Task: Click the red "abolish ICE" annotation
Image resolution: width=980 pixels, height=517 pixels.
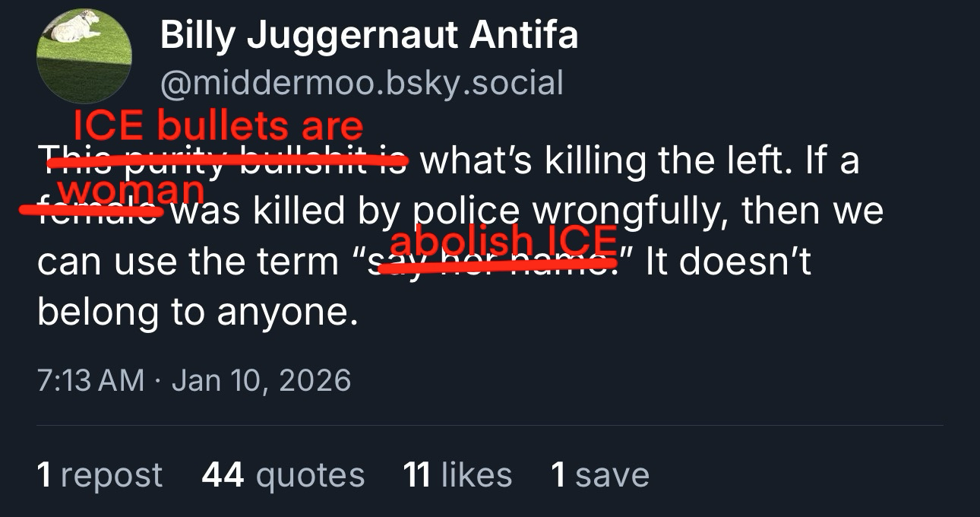Action: tap(502, 241)
